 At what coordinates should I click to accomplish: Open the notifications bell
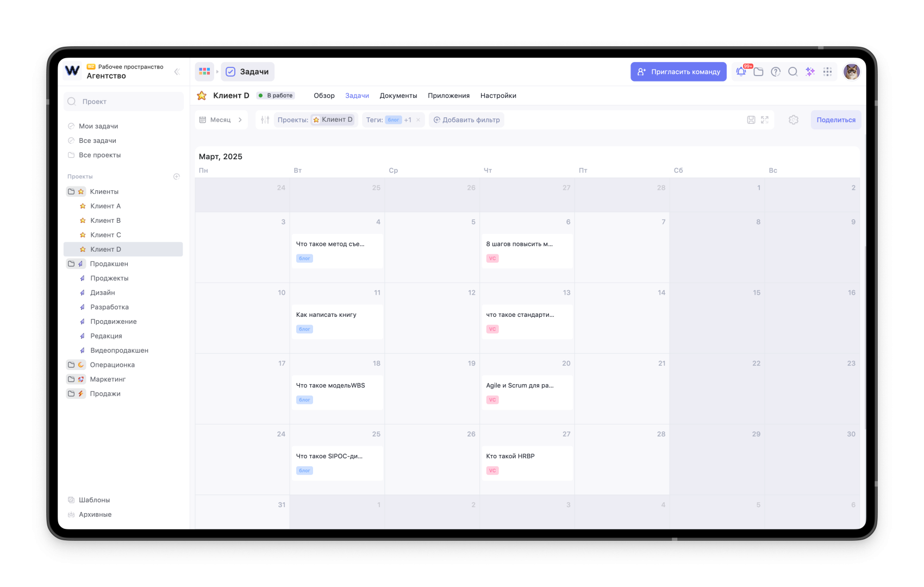[741, 72]
